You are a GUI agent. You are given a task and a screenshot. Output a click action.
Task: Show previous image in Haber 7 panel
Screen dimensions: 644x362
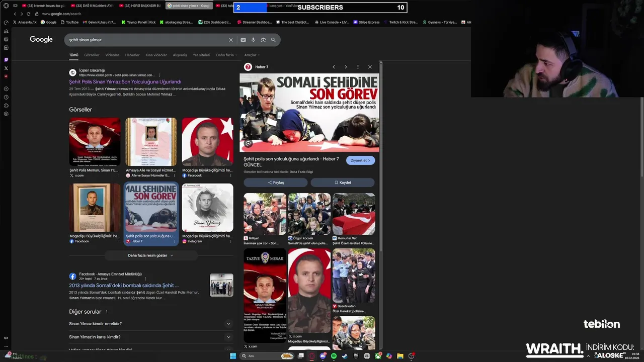pyautogui.click(x=334, y=67)
